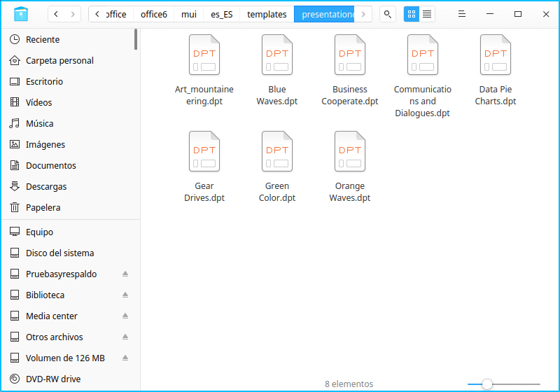Click the Escritorio desktop icon
This screenshot has width=560, height=392.
(15, 81)
